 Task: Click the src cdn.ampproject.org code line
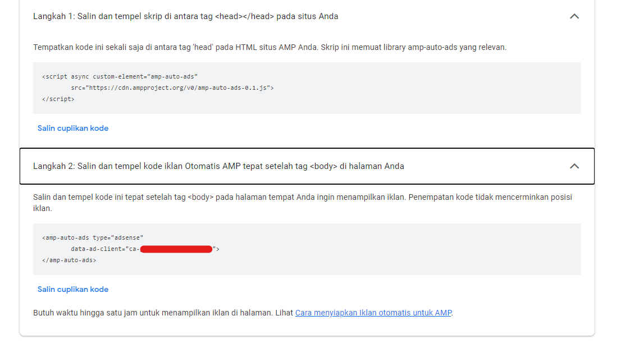172,88
